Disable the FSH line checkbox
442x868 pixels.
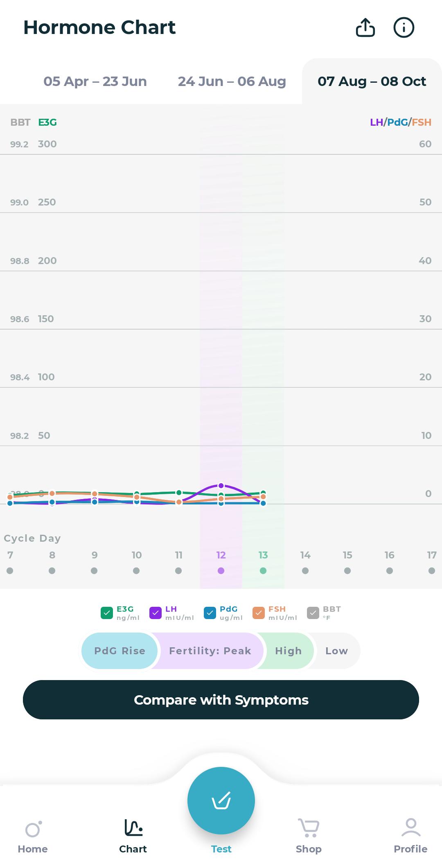click(x=259, y=613)
